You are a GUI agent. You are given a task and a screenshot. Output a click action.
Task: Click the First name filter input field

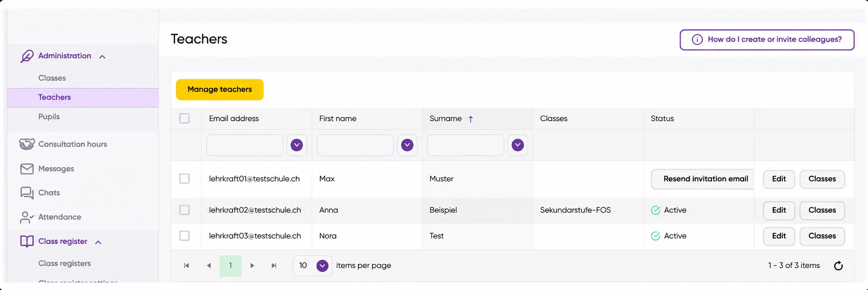(x=355, y=145)
